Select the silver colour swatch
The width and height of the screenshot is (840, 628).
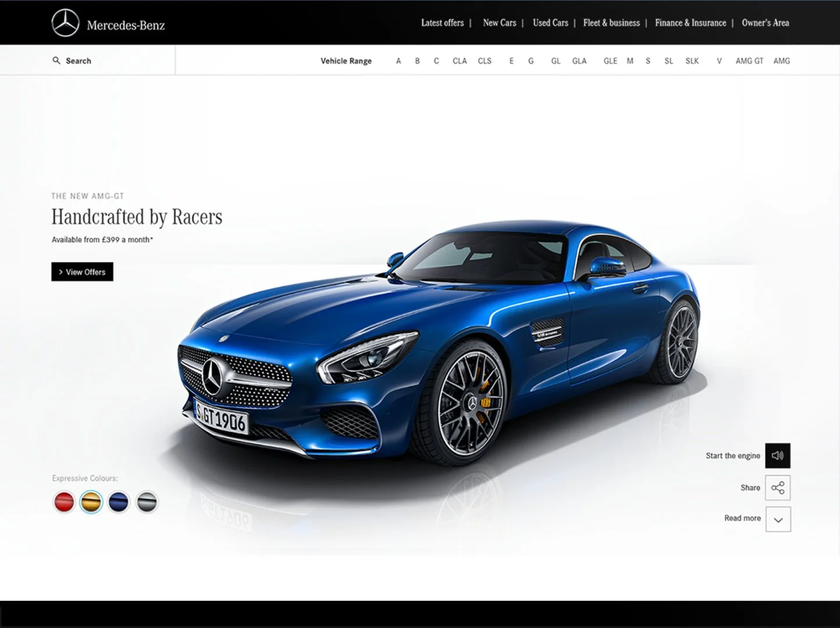147,502
